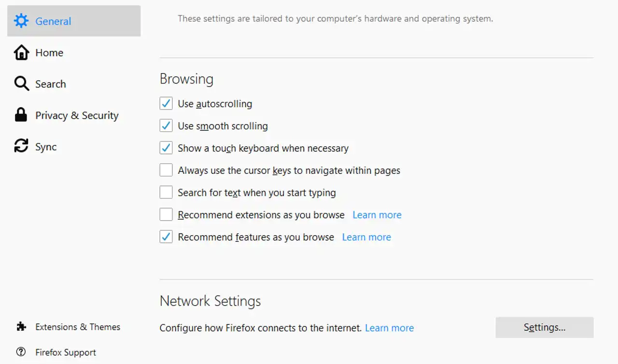Uncheck Use smooth scrolling

coord(166,126)
